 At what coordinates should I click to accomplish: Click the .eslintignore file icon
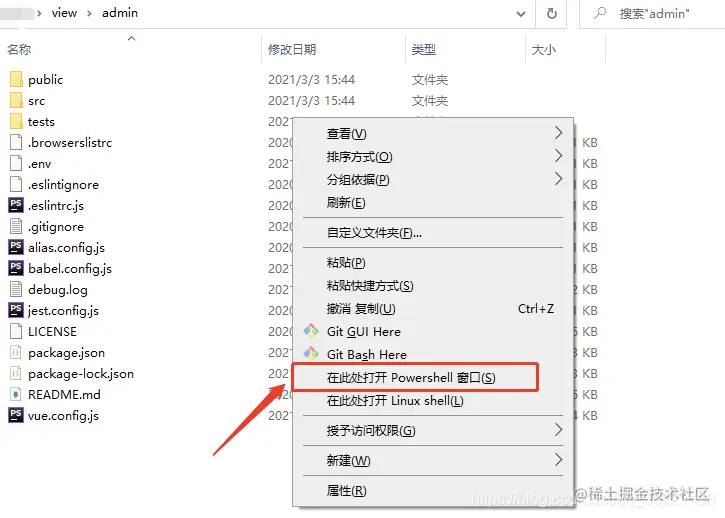pos(16,185)
